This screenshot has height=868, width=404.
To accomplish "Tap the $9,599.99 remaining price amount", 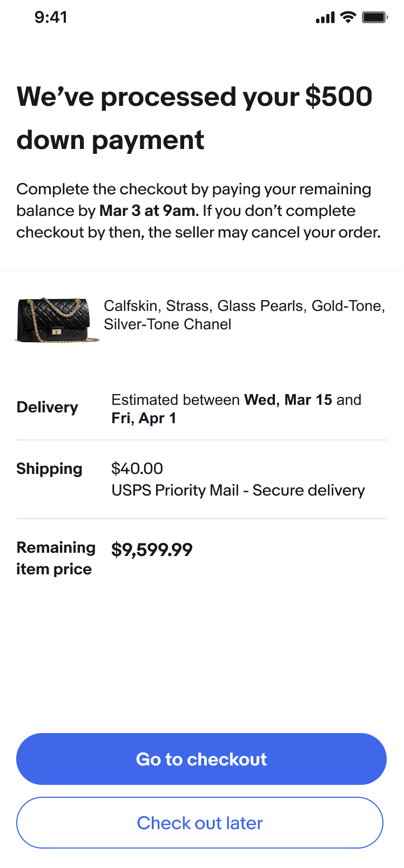I will pyautogui.click(x=152, y=550).
